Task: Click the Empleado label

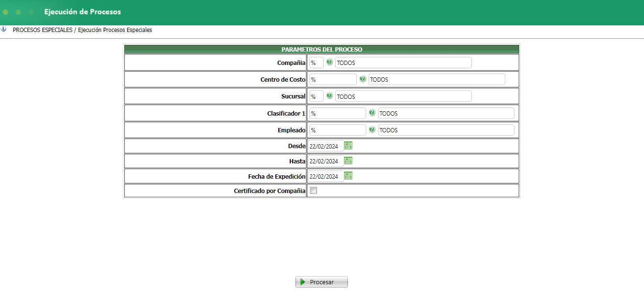Action: 292,130
